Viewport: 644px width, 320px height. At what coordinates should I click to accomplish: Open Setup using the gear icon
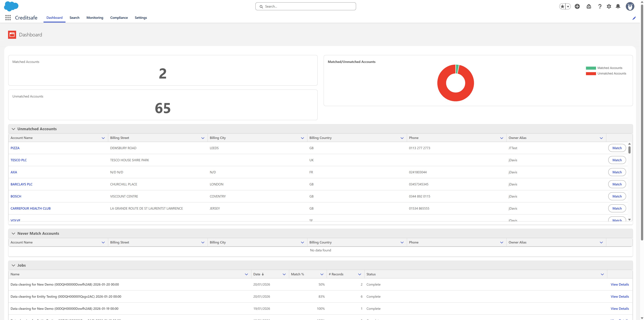click(609, 6)
